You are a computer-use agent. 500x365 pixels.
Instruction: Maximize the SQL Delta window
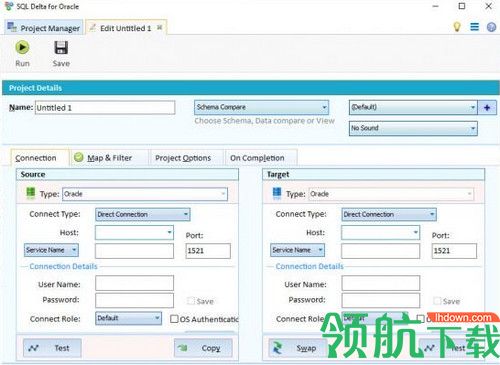pos(462,6)
